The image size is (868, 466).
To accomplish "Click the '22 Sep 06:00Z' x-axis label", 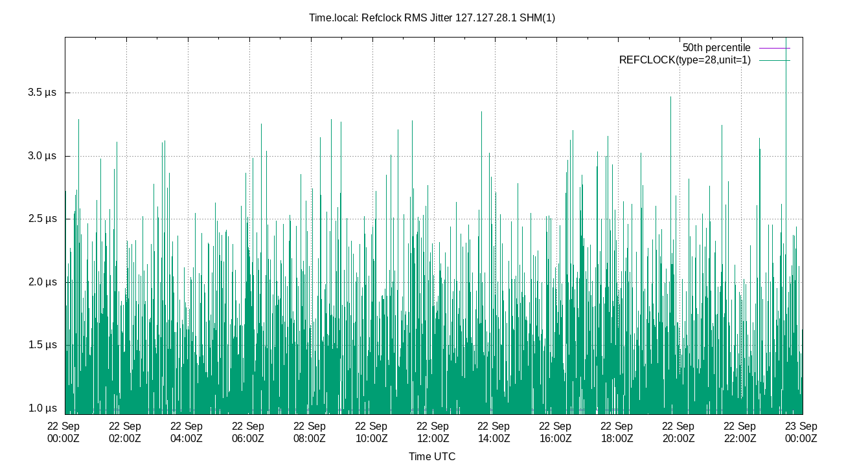I will [x=248, y=432].
